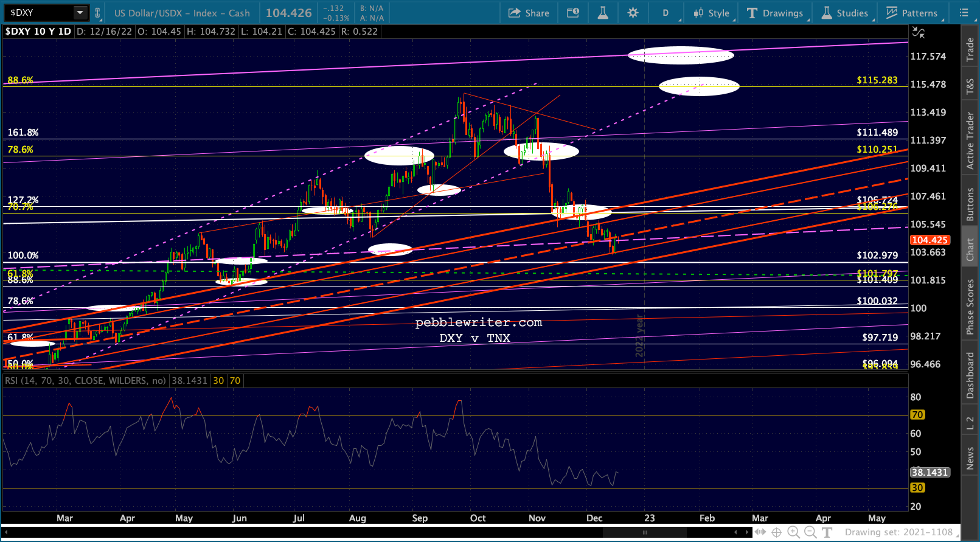Toggle the horizontal expand arrows icon
Viewport: 980px width, 542px height.
[760, 532]
